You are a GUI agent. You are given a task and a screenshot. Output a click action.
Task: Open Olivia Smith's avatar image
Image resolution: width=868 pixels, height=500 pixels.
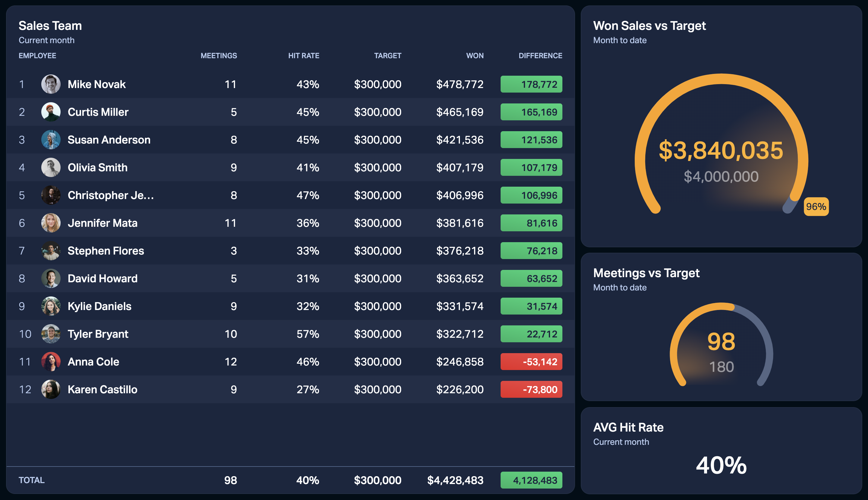coord(51,168)
